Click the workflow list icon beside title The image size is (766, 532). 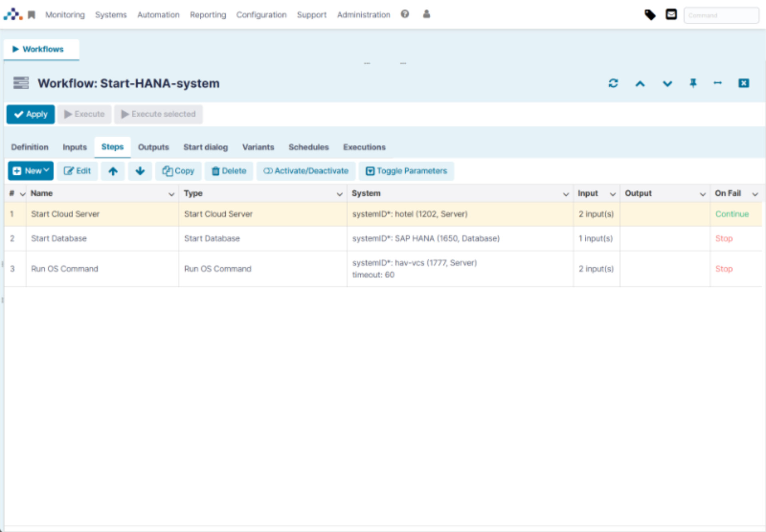(x=21, y=83)
